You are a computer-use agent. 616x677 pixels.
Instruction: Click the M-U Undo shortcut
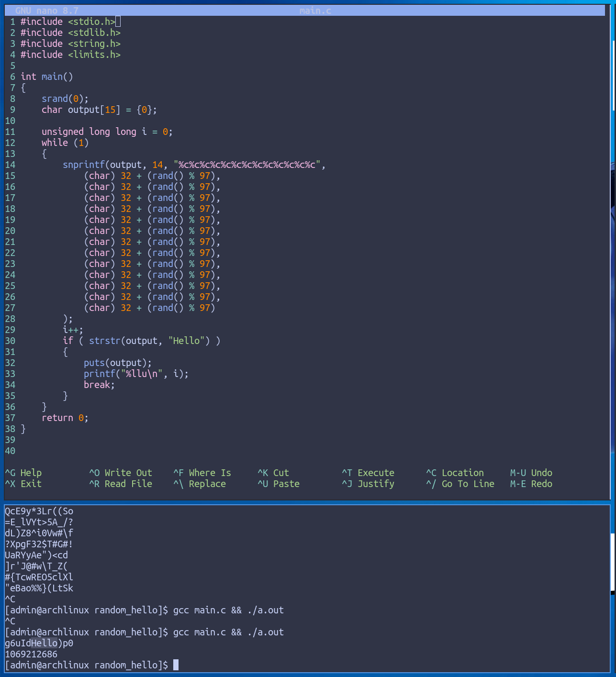(531, 473)
